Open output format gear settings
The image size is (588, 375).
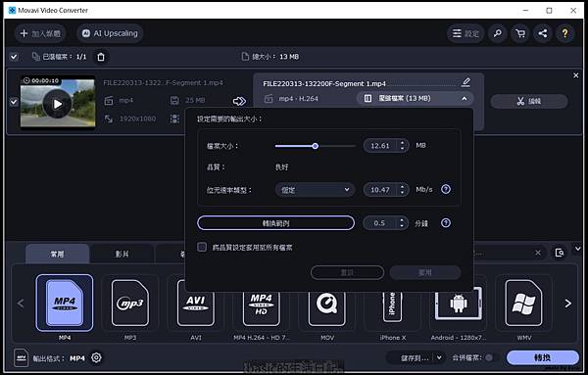coord(96,357)
